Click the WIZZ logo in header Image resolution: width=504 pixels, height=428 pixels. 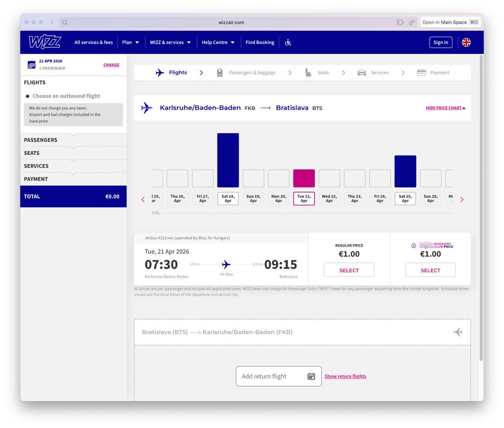45,42
